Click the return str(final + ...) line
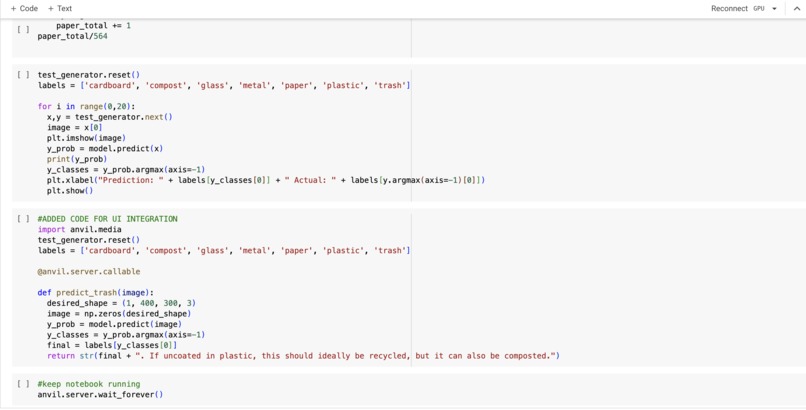 click(x=303, y=356)
